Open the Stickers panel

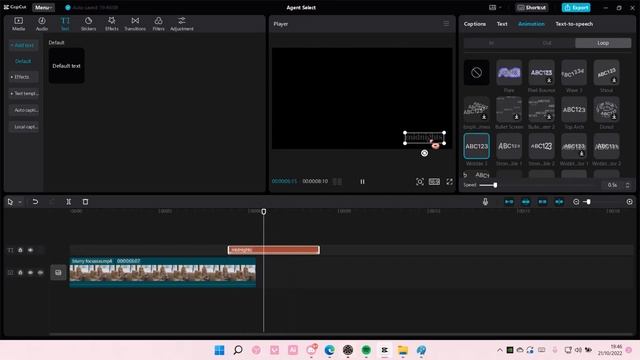88,24
